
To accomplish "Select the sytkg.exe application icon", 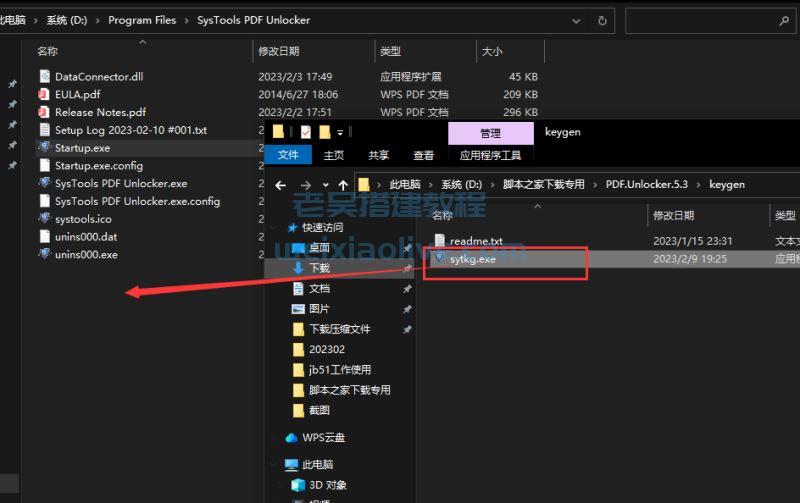I will pos(439,258).
